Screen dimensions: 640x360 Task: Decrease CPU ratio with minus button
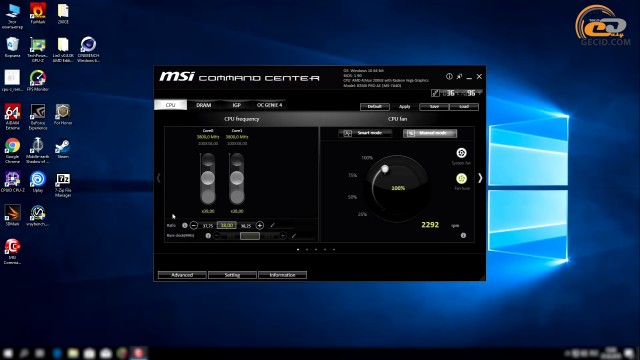[194, 225]
